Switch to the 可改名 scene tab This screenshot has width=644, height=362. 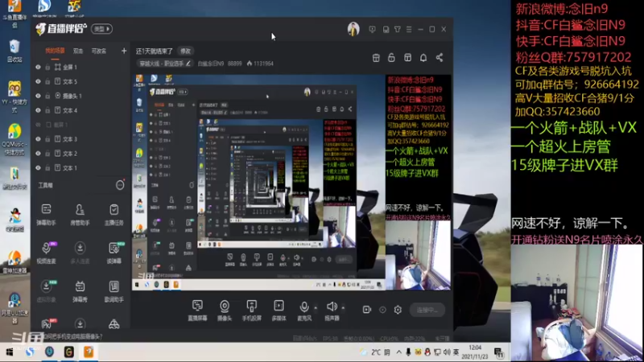(x=98, y=51)
